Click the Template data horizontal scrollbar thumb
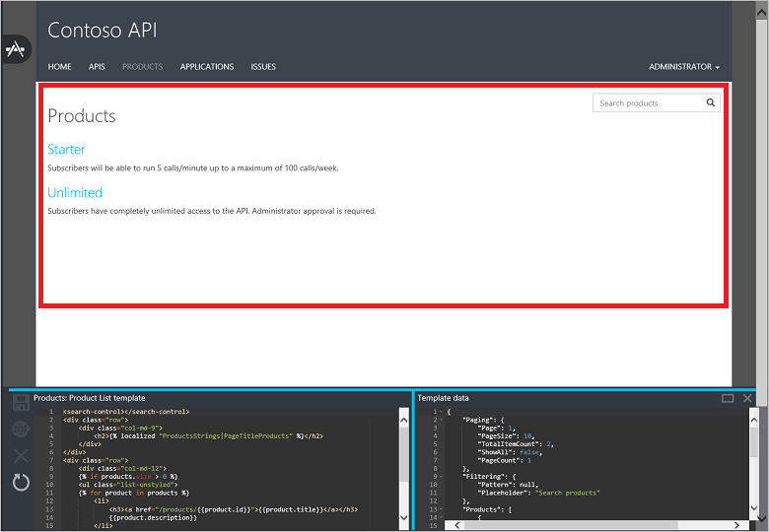 pos(571,525)
